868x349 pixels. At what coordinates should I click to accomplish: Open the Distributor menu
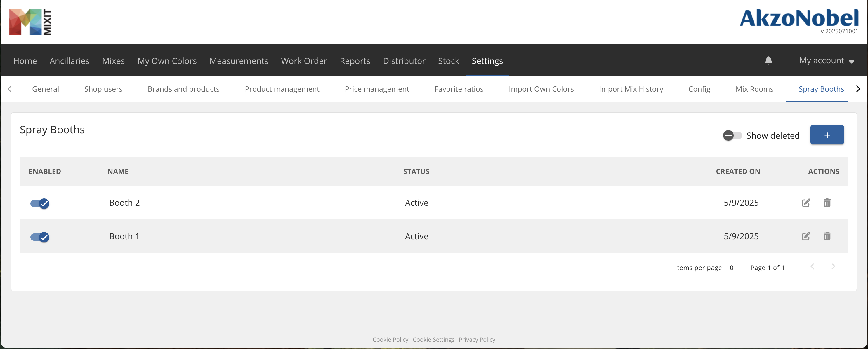(x=404, y=61)
